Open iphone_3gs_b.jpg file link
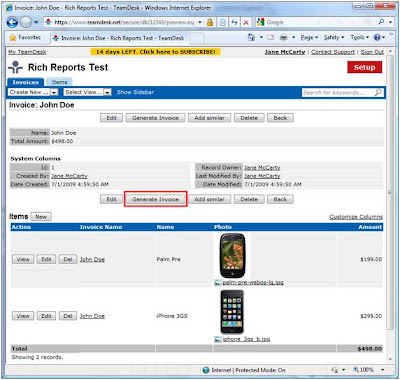The height and width of the screenshot is (380, 400). 246,339
